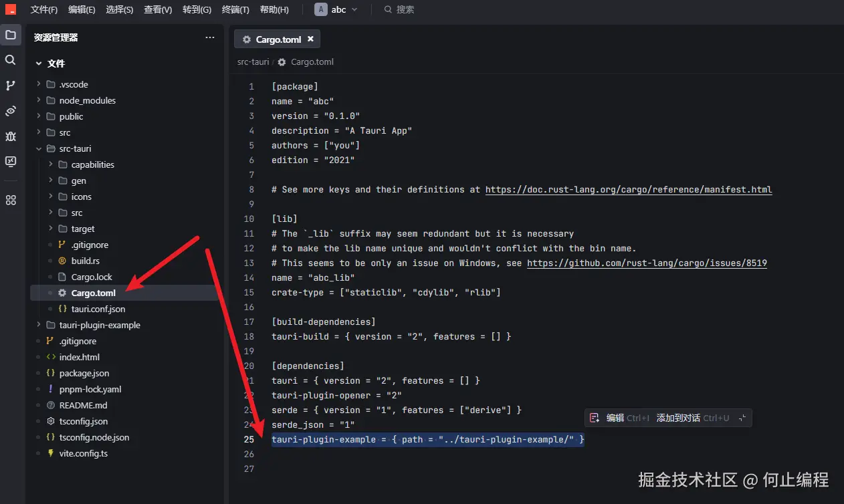Image resolution: width=844 pixels, height=504 pixels.
Task: Select Cargo.toml in file tree
Action: 94,293
